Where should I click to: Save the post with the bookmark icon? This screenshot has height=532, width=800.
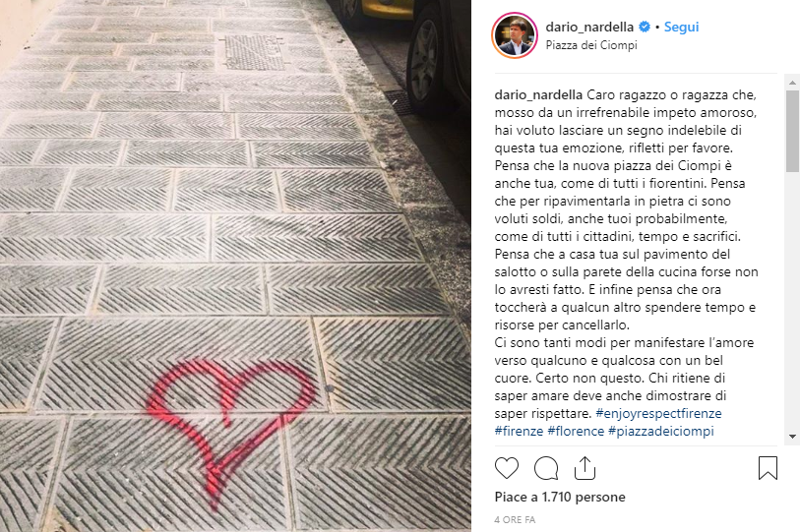768,468
